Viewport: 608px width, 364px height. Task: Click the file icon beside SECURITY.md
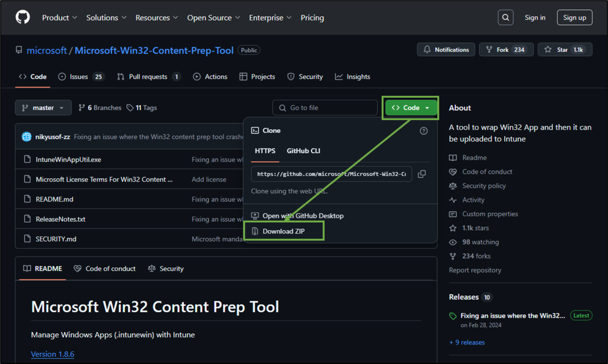click(x=27, y=239)
